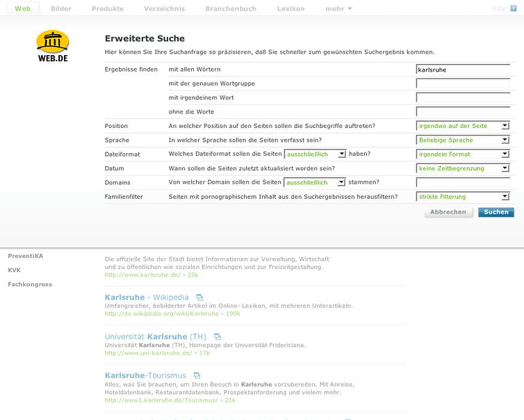
Task: Open the 'strikte Filterung' family filter dropdown
Action: 463,197
